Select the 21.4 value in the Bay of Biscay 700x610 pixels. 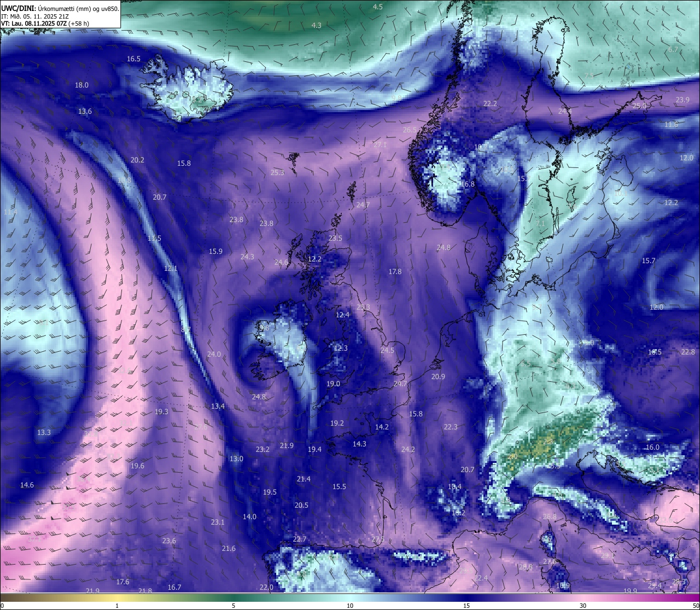click(x=304, y=479)
